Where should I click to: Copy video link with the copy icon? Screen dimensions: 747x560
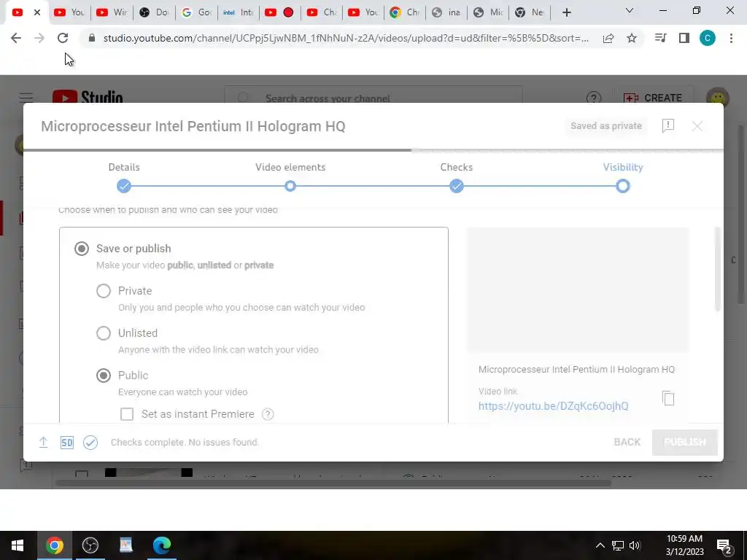668,398
